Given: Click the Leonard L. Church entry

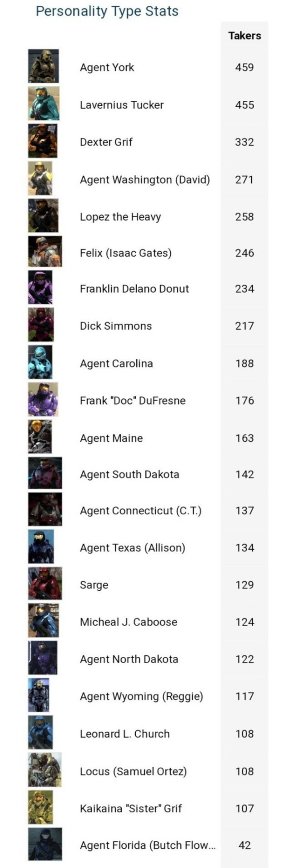Looking at the screenshot, I should [x=125, y=734].
